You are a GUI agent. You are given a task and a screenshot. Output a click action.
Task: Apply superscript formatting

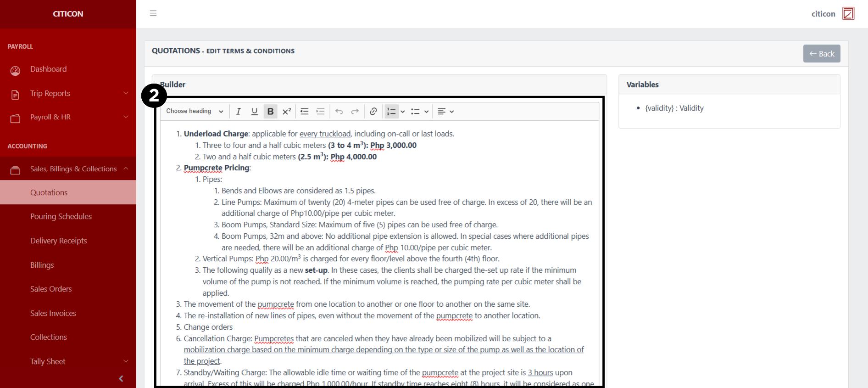coord(287,112)
